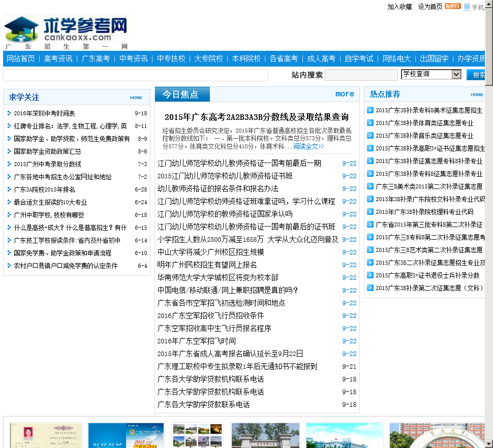Viewport: 493px width, 448px height.
Task: Open the red-brick university building thumbnail
Action: click(x=437, y=435)
